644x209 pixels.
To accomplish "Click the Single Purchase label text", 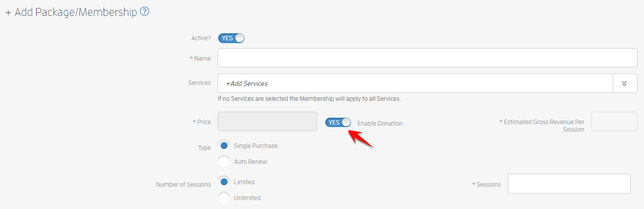I will pos(256,146).
